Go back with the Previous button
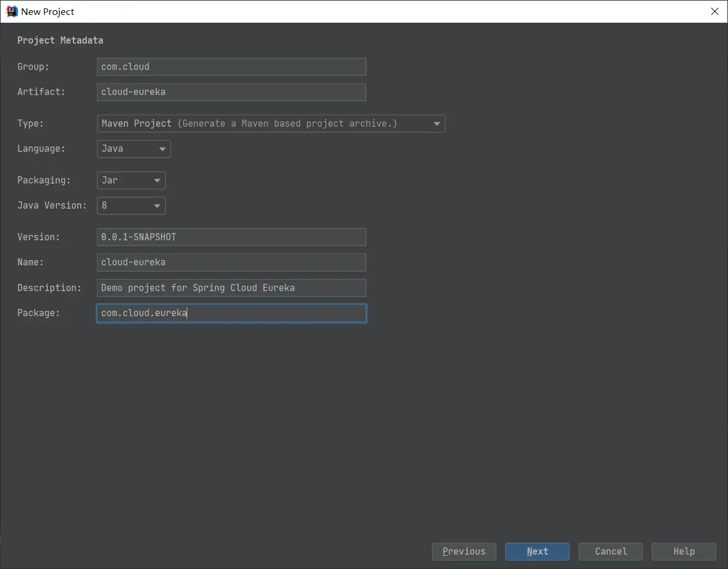The image size is (728, 569). coord(464,552)
